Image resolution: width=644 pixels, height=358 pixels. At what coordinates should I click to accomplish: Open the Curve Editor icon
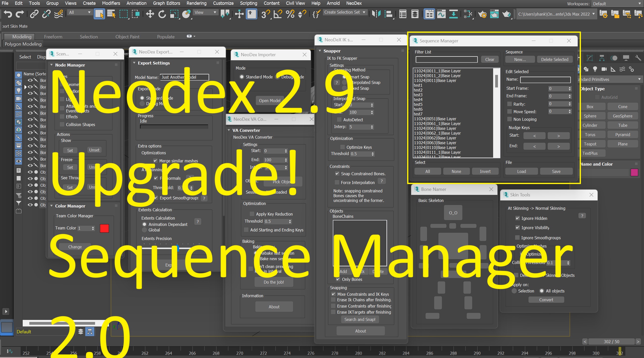click(x=441, y=14)
